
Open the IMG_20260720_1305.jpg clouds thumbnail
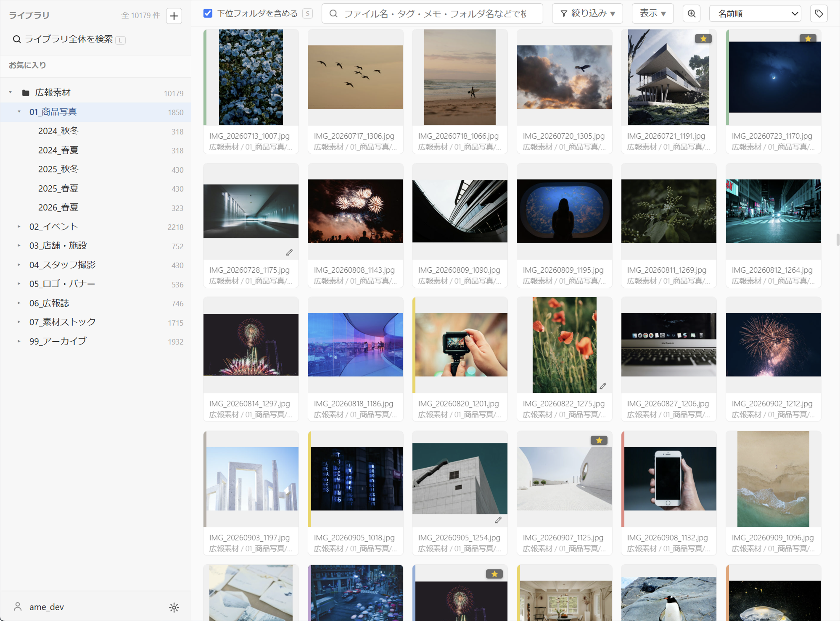coord(565,77)
